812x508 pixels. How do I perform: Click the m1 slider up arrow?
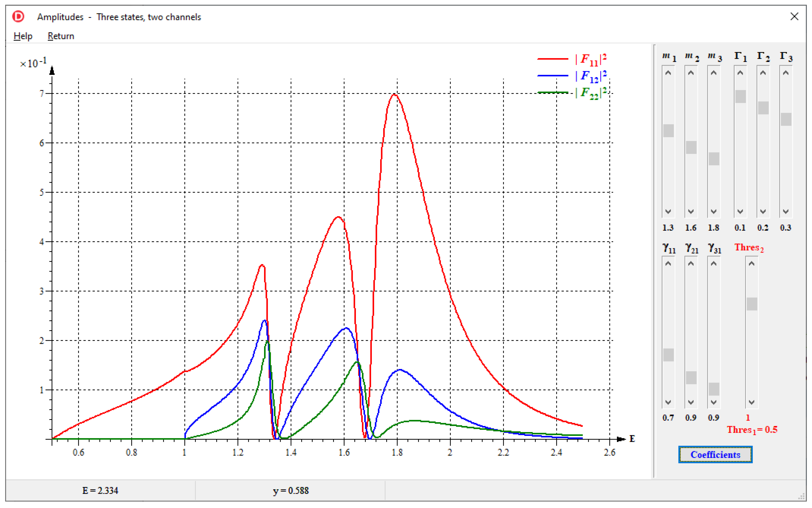click(x=668, y=73)
